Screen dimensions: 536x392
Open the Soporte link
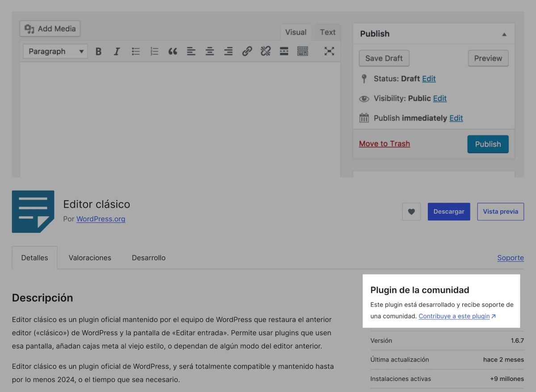pyautogui.click(x=511, y=258)
